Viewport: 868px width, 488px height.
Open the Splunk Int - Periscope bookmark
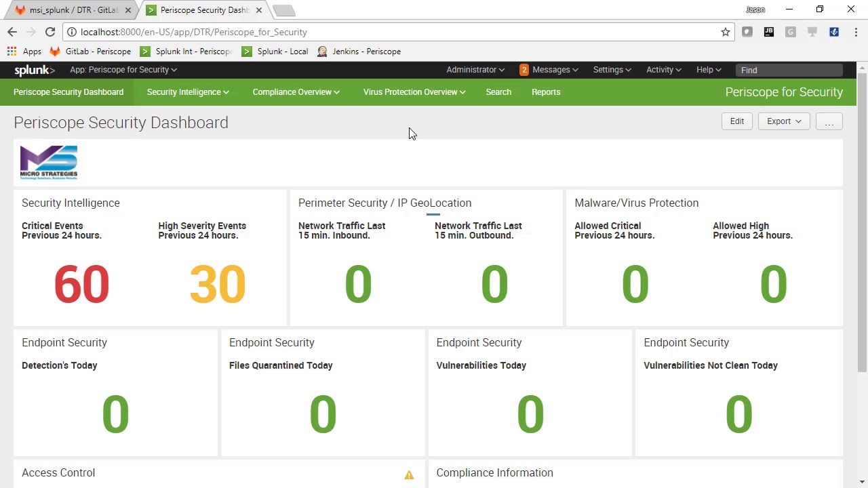186,52
